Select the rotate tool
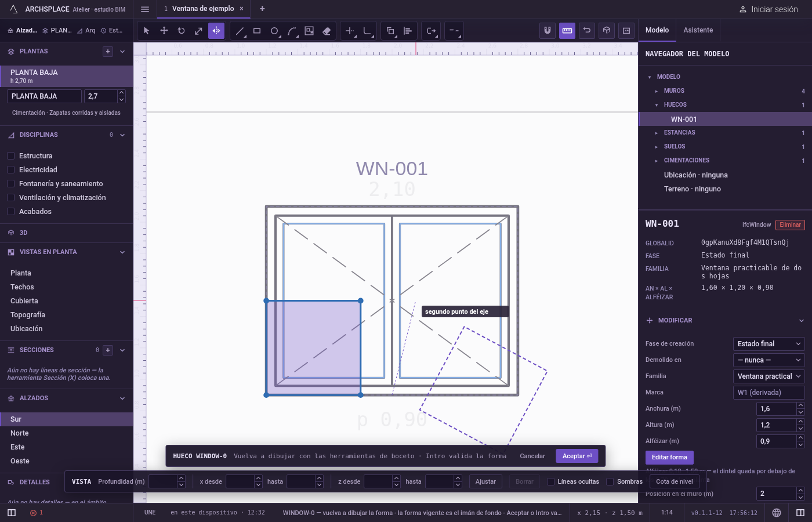812x522 pixels. point(182,31)
